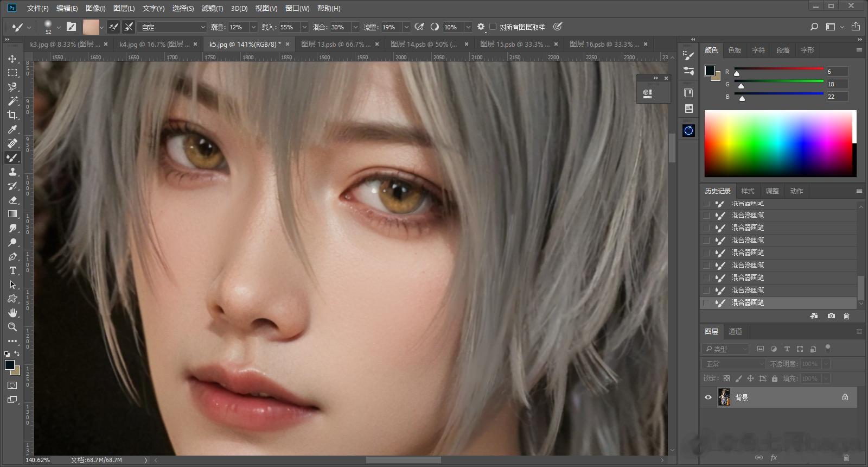Hide the 背景 layer with the eye icon

(x=708, y=397)
